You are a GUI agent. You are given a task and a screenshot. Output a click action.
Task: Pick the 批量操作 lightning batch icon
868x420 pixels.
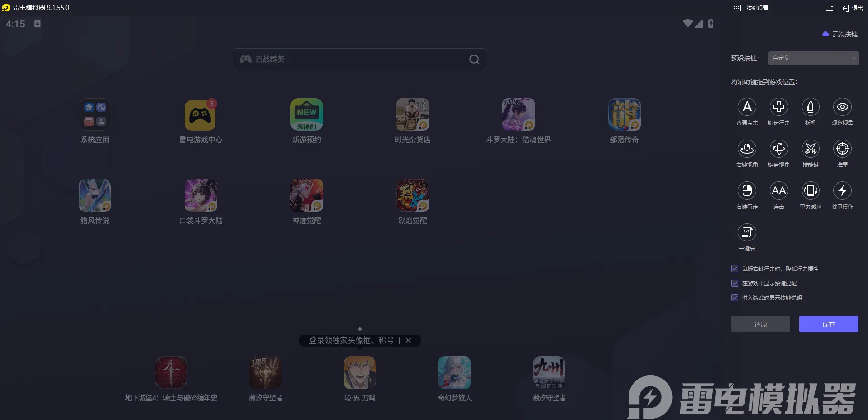point(843,190)
